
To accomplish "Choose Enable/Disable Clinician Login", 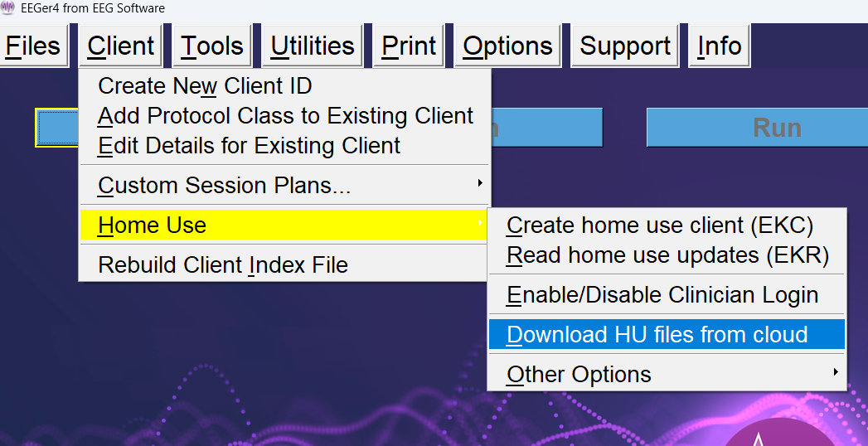I will tap(667, 294).
